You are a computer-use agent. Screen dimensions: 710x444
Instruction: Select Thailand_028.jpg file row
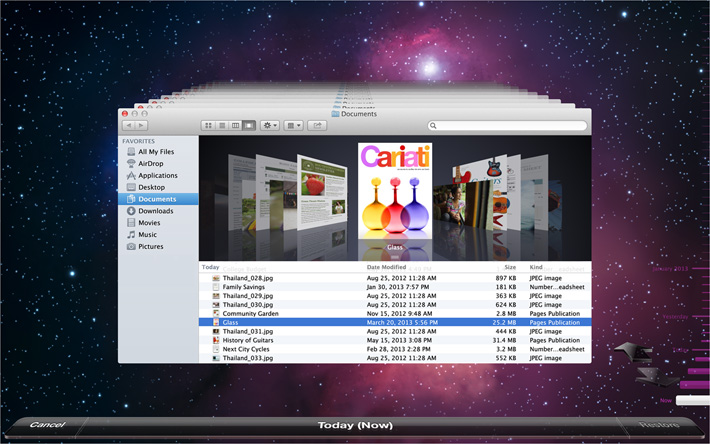395,278
